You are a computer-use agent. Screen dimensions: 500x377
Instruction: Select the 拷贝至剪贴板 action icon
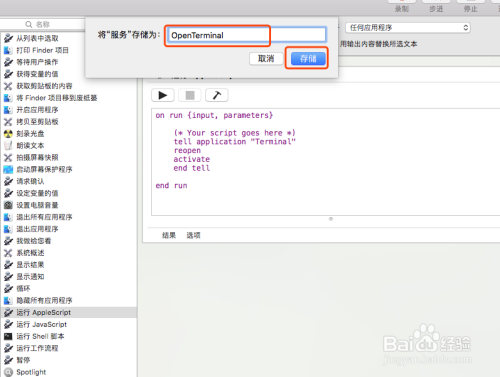tap(8, 122)
